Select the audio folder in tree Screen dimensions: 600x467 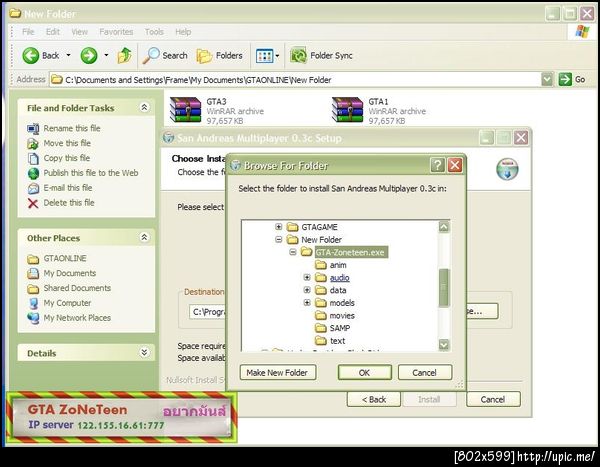pos(339,278)
